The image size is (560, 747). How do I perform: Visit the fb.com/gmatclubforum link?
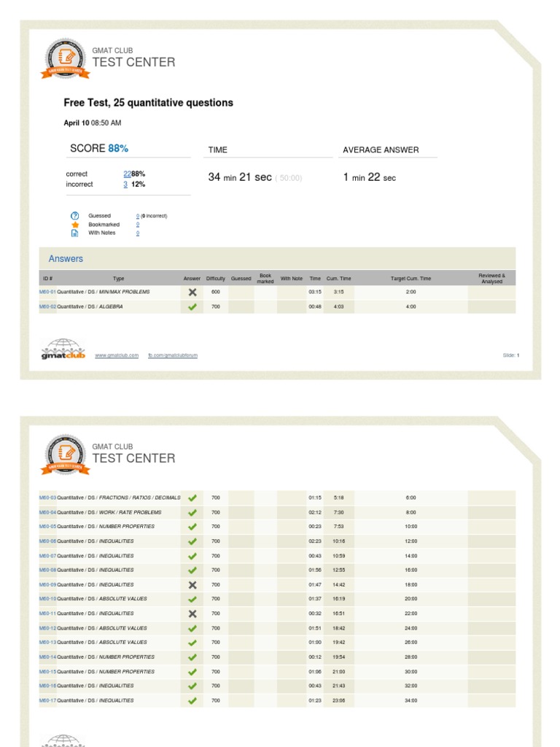coord(173,355)
